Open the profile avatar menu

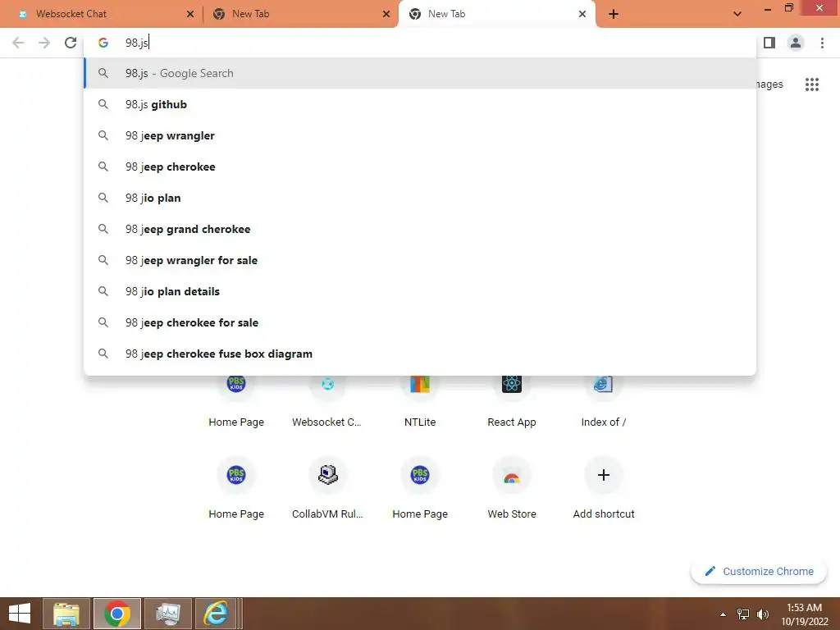[x=796, y=43]
